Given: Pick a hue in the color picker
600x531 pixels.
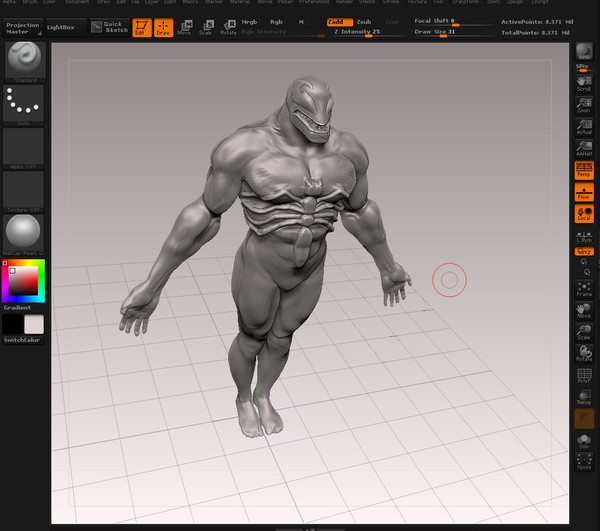Looking at the screenshot, I should click(x=23, y=281).
